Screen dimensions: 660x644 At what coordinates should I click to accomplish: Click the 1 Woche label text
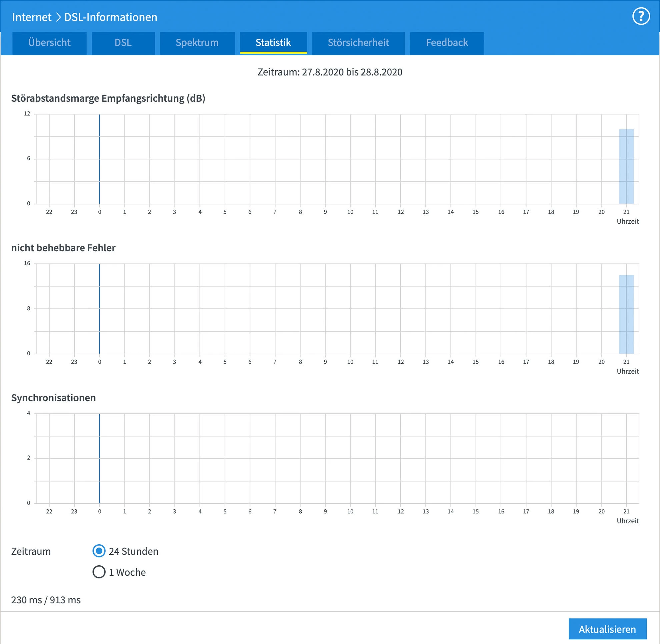[127, 572]
